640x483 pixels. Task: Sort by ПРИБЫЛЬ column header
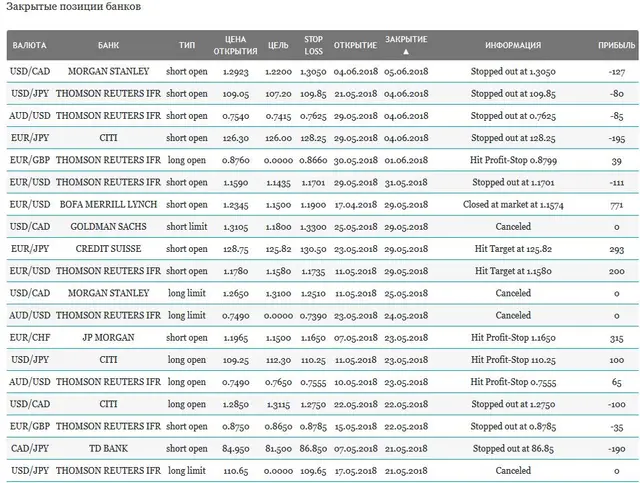617,45
